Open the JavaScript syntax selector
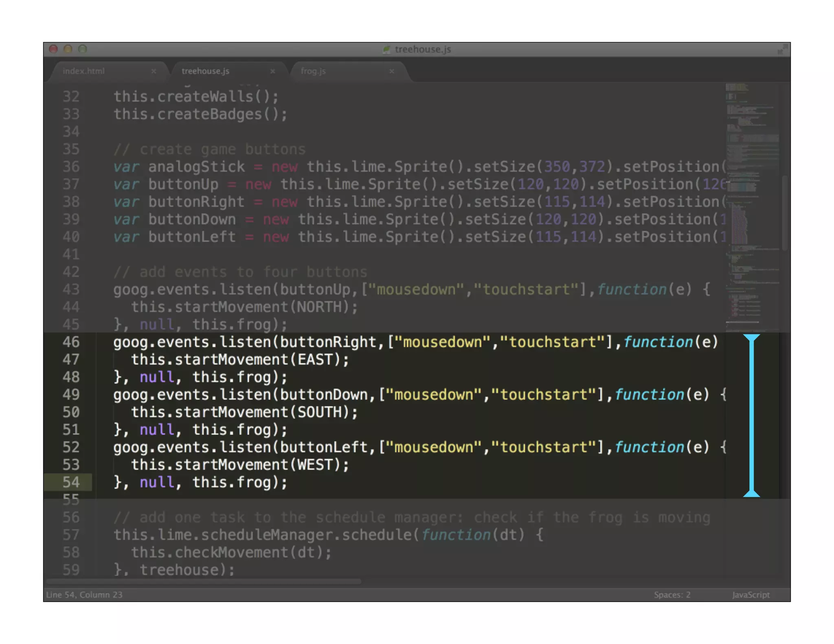Screen dimensions: 834x644 coord(751,595)
